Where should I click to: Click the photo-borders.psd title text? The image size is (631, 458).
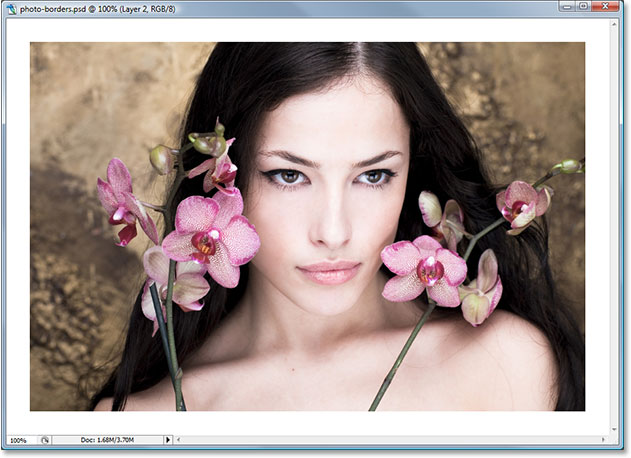point(53,9)
